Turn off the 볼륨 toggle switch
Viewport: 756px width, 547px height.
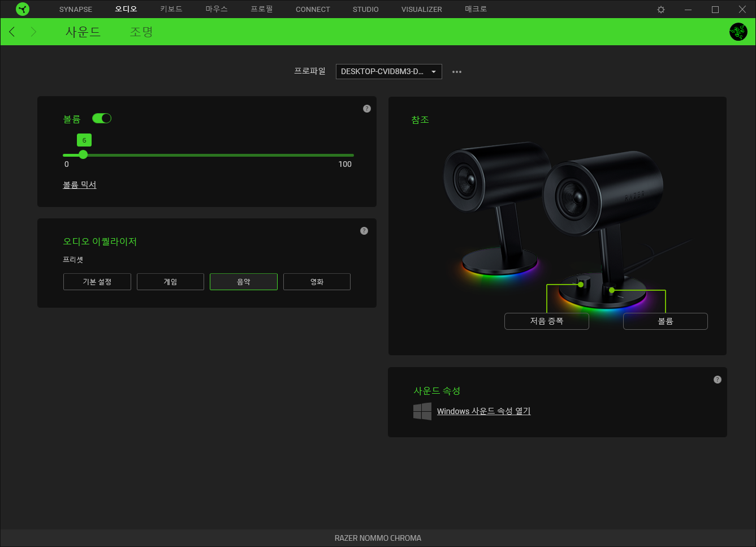(x=102, y=118)
